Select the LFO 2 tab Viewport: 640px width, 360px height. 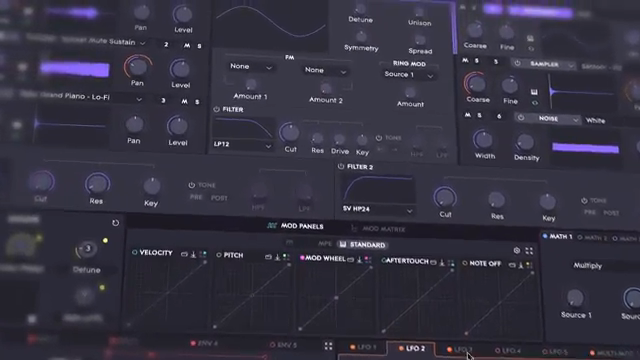coord(411,349)
